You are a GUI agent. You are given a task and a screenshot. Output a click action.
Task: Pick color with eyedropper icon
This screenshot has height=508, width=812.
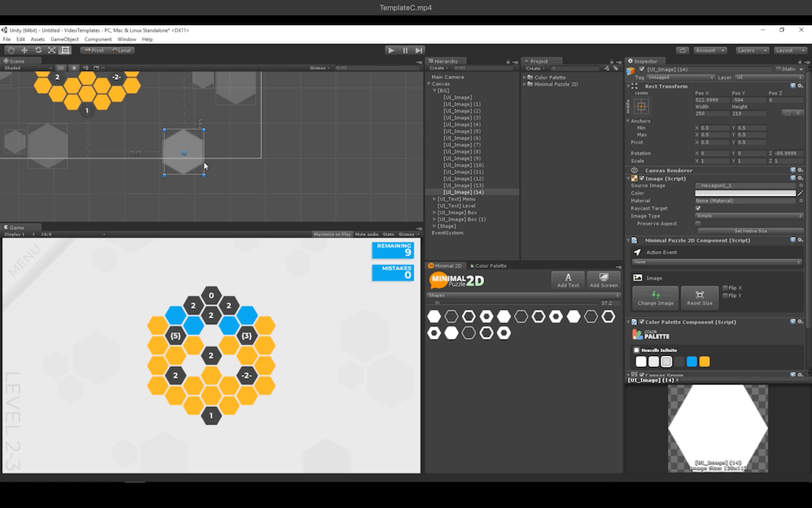coord(801,193)
